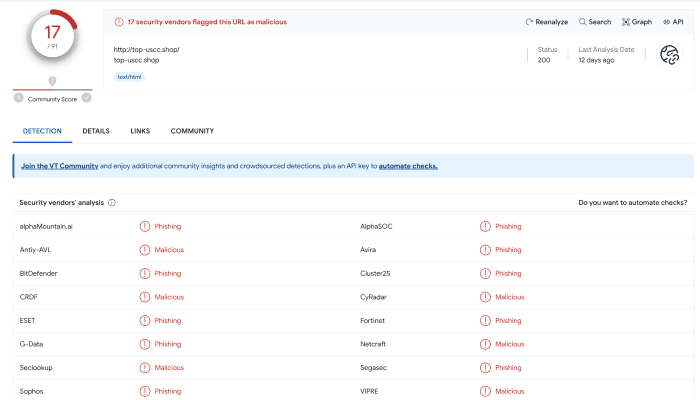Click the alert icon in VIPRE row

click(485, 392)
